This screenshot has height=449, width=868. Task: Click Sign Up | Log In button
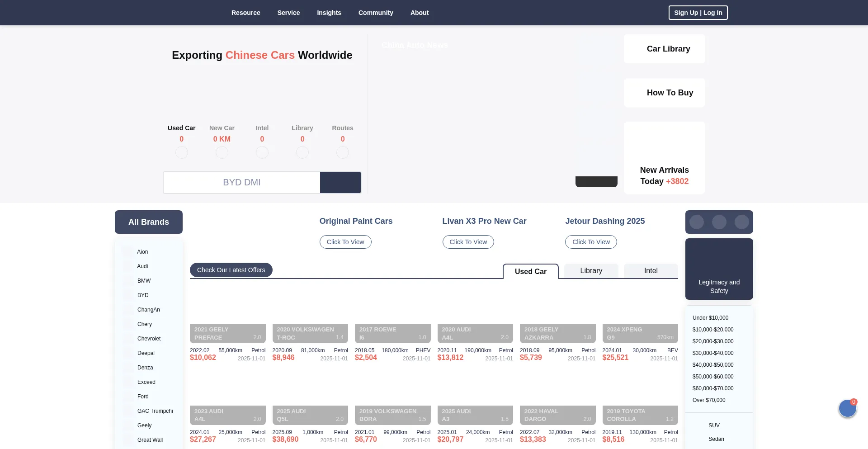698,13
